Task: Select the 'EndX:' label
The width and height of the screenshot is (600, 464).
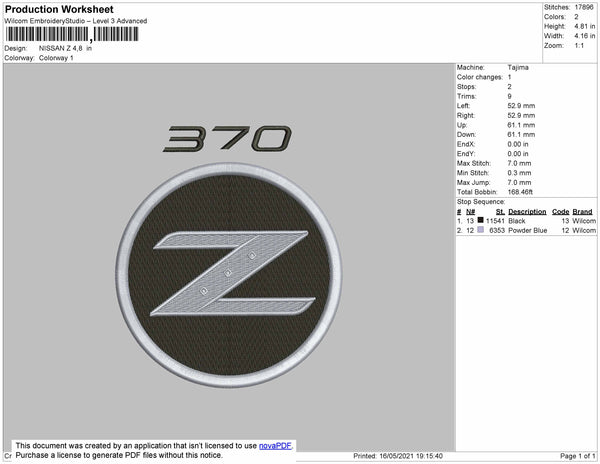Action: point(466,144)
